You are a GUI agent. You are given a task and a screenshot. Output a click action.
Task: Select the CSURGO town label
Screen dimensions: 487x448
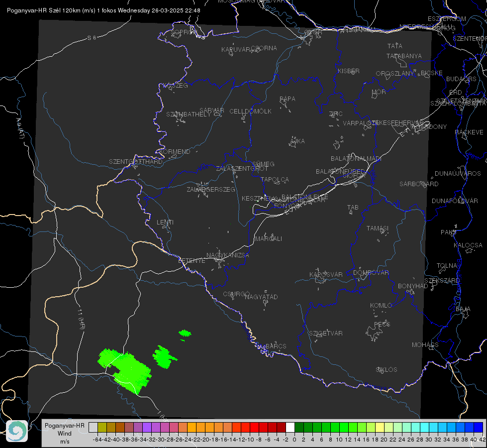(236, 294)
